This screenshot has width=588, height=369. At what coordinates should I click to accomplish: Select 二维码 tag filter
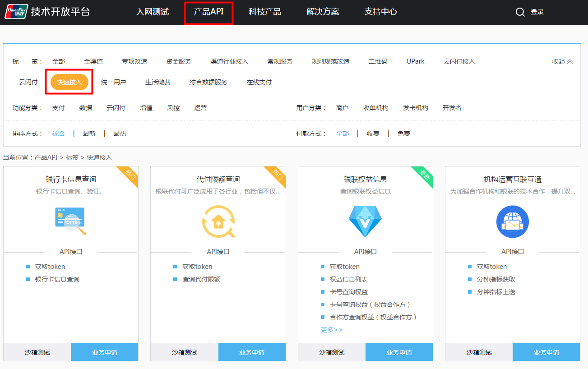pyautogui.click(x=378, y=61)
